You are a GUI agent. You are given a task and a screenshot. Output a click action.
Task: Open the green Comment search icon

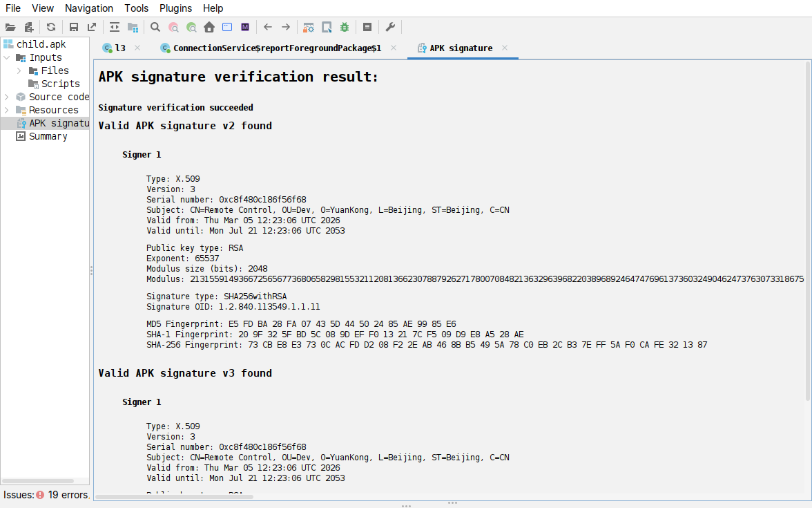(192, 27)
